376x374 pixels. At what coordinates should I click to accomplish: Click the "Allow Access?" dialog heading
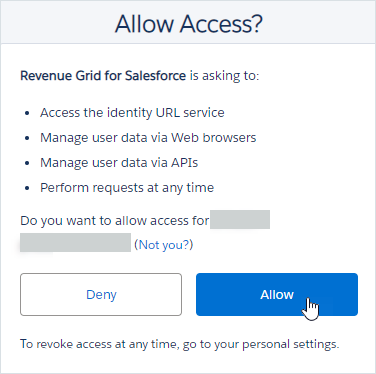click(189, 24)
